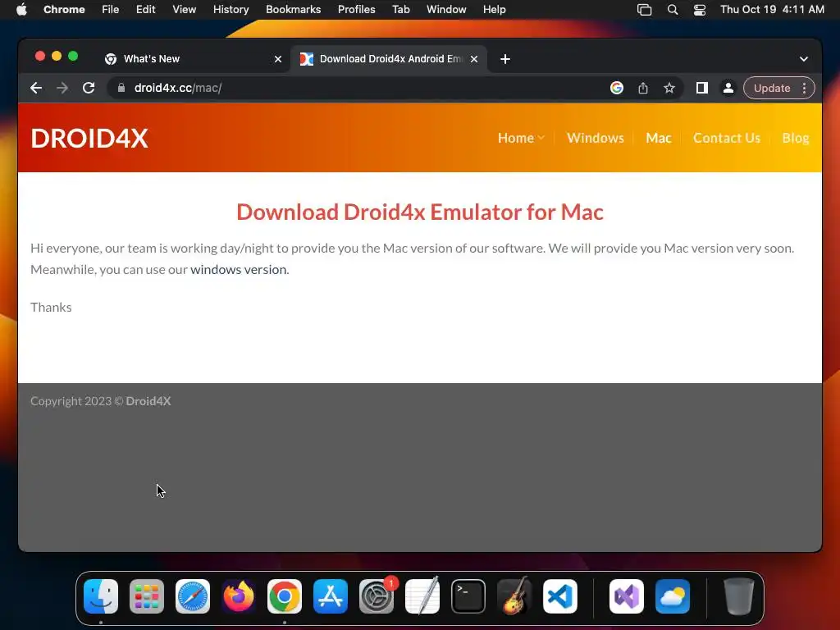Open Chrome side panel
Viewport: 840px width, 630px height.
702,88
